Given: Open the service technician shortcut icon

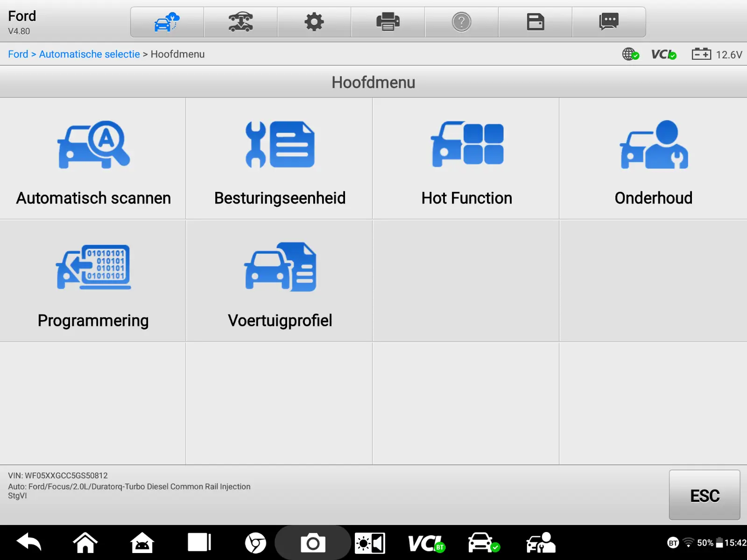Looking at the screenshot, I should [x=541, y=543].
